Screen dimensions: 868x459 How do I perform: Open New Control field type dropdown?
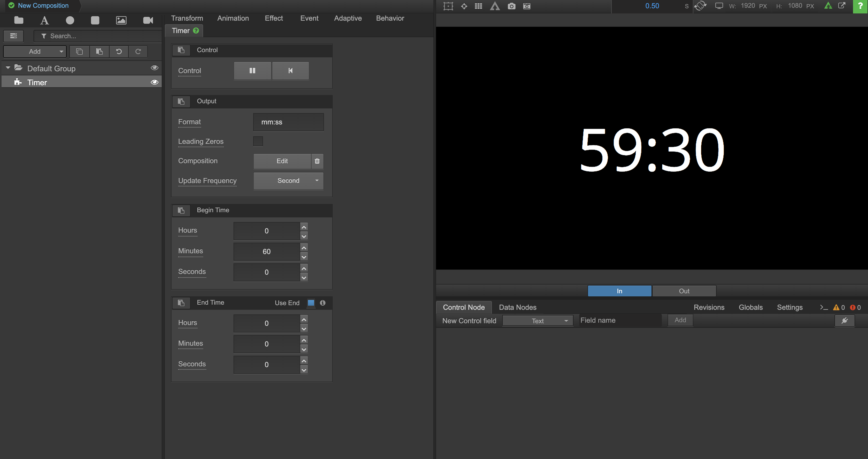pyautogui.click(x=538, y=321)
